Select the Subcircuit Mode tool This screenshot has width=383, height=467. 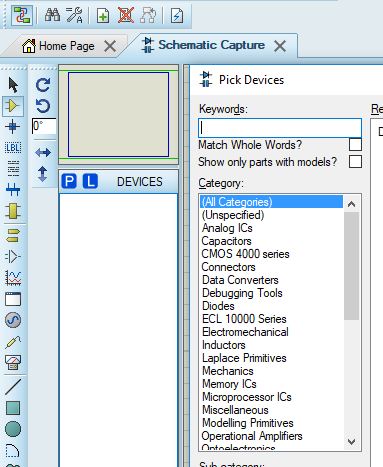click(13, 211)
